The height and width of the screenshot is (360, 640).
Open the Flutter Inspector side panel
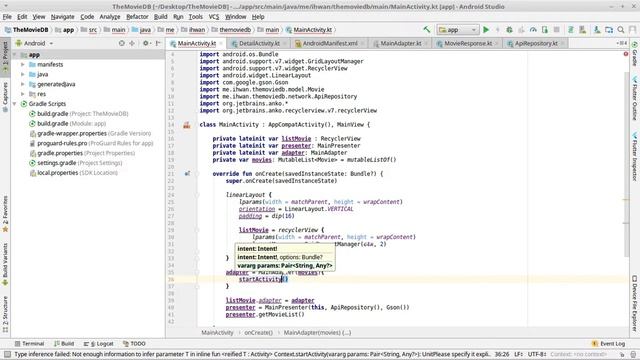point(635,156)
